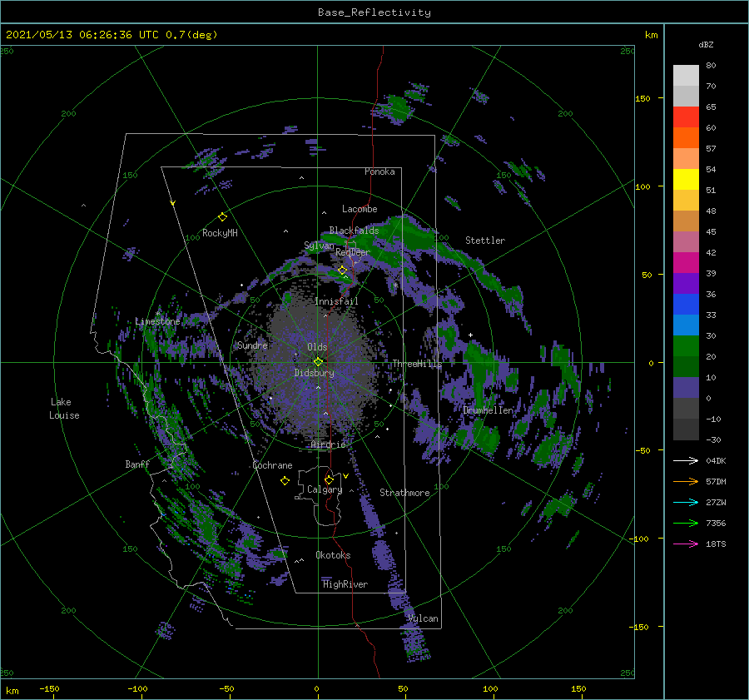This screenshot has width=749, height=700.
Task: Click the 57DM legend label
Action: 716,482
